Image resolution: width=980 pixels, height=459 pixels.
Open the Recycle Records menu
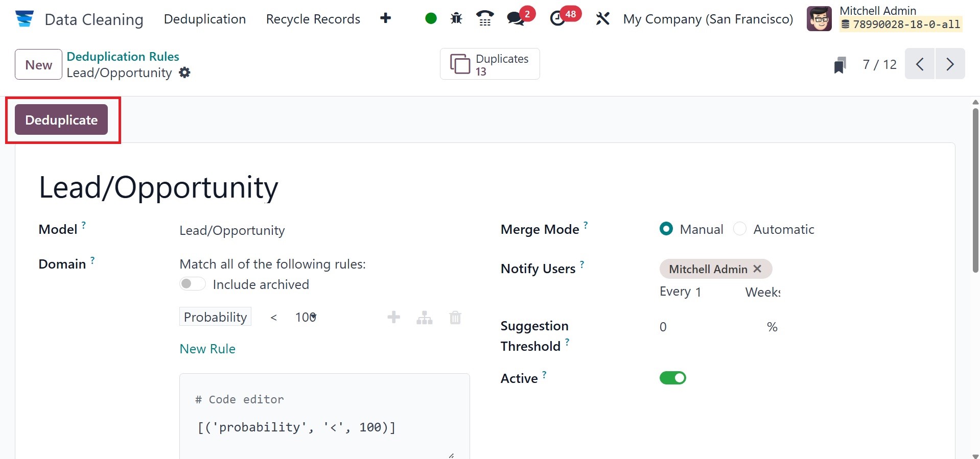(313, 19)
